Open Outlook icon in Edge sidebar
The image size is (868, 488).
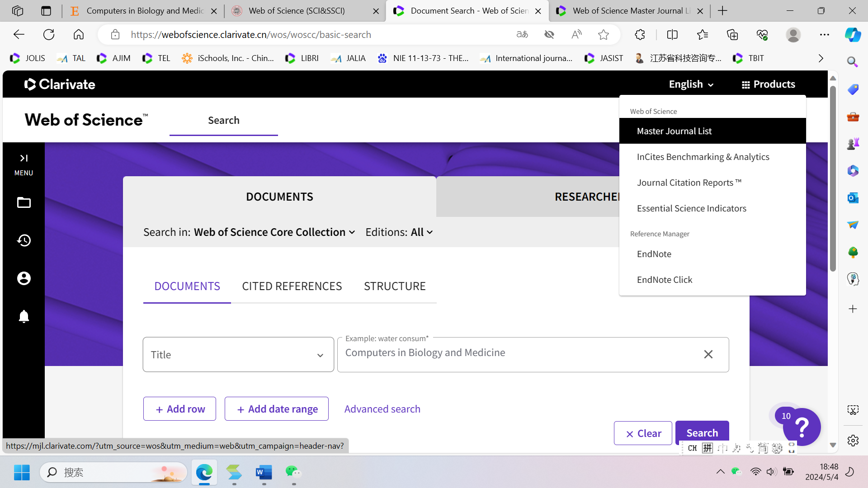pyautogui.click(x=853, y=197)
